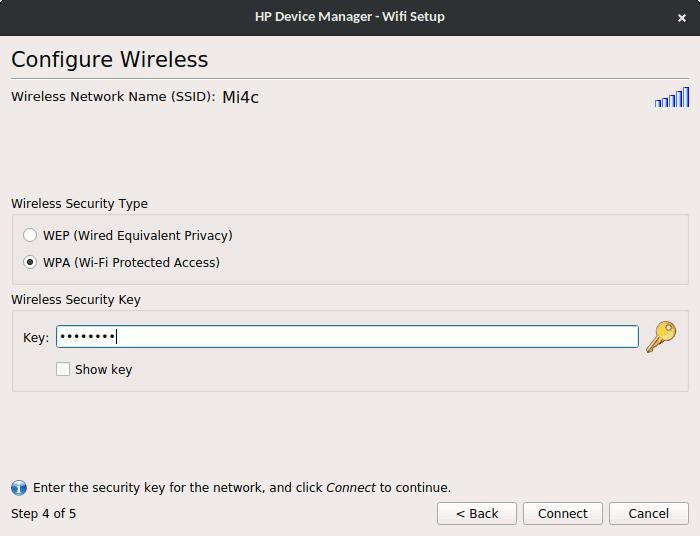Image resolution: width=700 pixels, height=536 pixels.
Task: Select WPA (Wi-Fi Protected Access) option
Action: click(x=30, y=263)
